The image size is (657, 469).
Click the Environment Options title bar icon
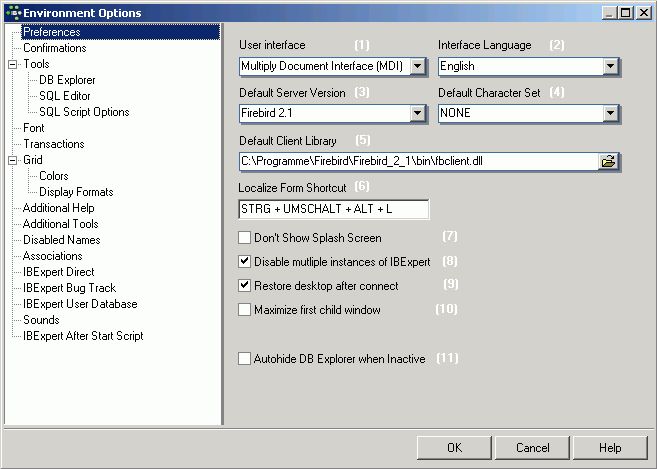click(x=12, y=13)
